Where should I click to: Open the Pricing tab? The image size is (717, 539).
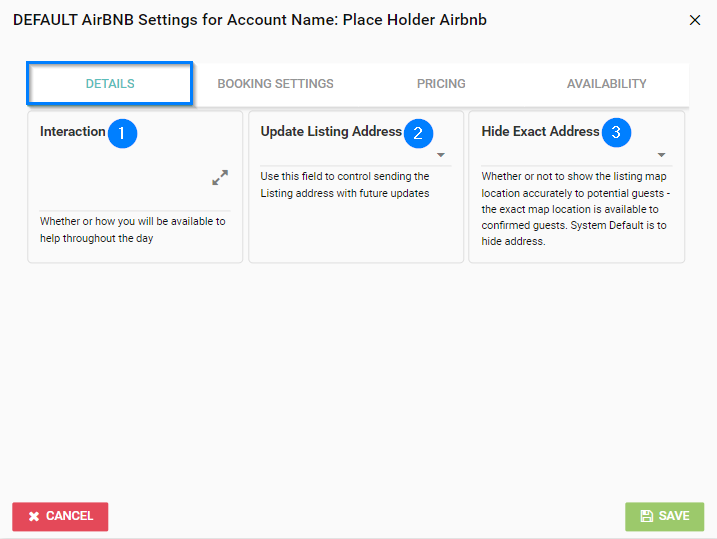(441, 84)
